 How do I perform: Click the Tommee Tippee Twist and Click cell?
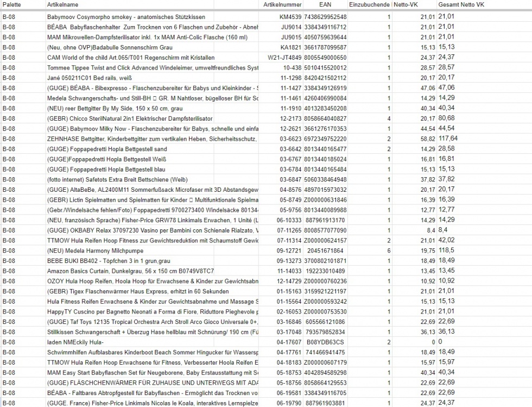[152, 68]
